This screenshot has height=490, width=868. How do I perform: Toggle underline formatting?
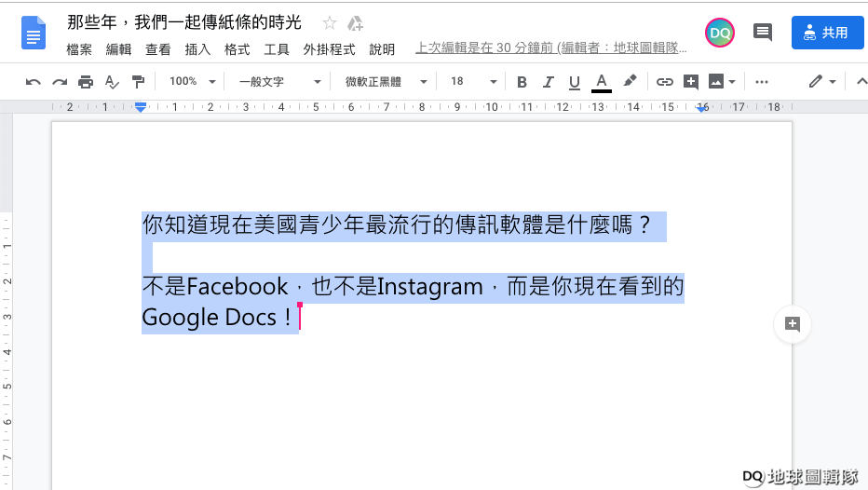pos(575,82)
